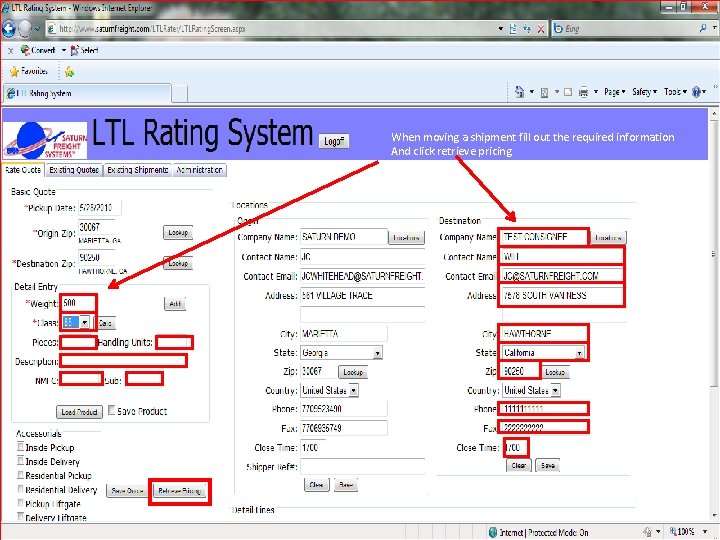Click Save button under Destination section
The width and height of the screenshot is (720, 540).
547,465
